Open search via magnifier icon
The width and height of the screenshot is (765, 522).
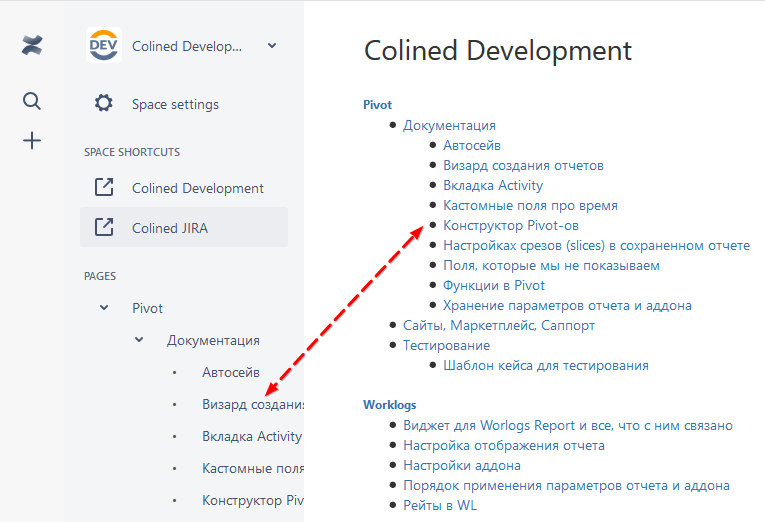pos(32,101)
